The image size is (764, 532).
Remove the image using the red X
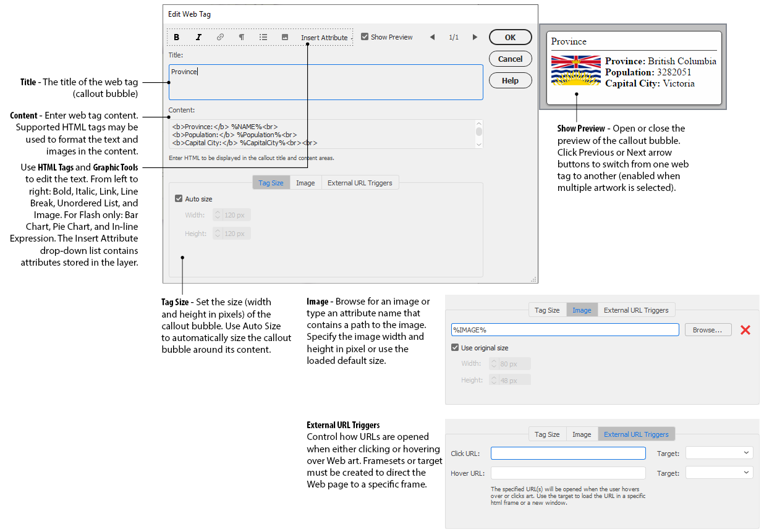pos(745,330)
